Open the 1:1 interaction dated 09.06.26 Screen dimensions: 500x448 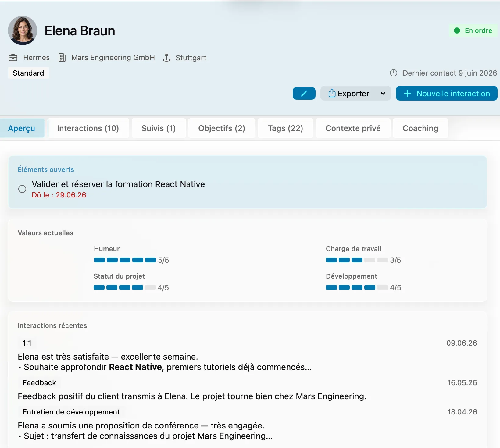(x=247, y=355)
